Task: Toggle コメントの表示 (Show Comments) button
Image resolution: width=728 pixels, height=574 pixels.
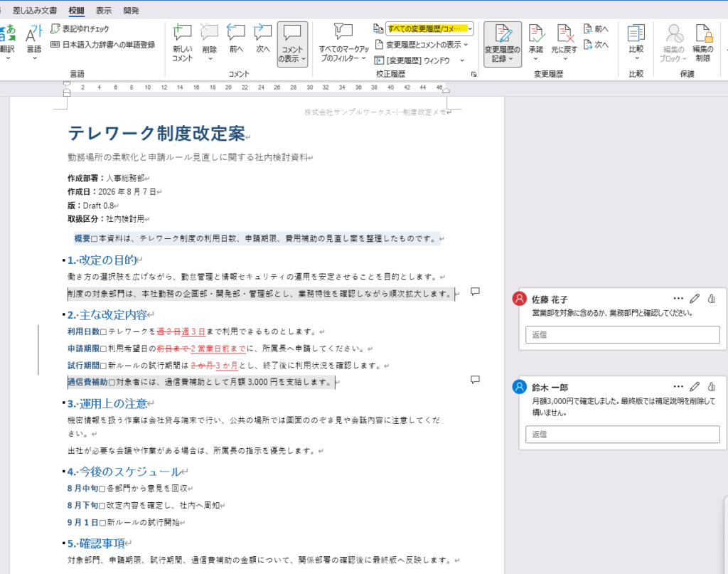Action: (292, 44)
